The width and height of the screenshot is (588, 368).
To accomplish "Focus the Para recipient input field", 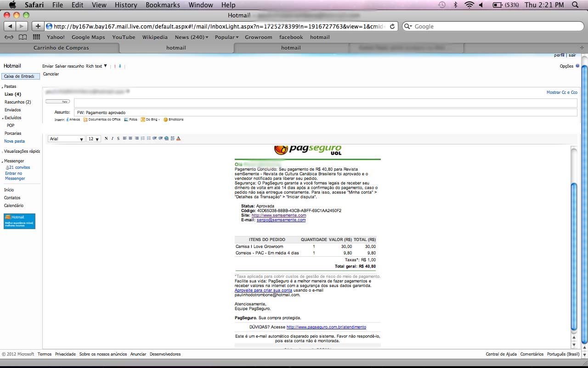I will 326,103.
